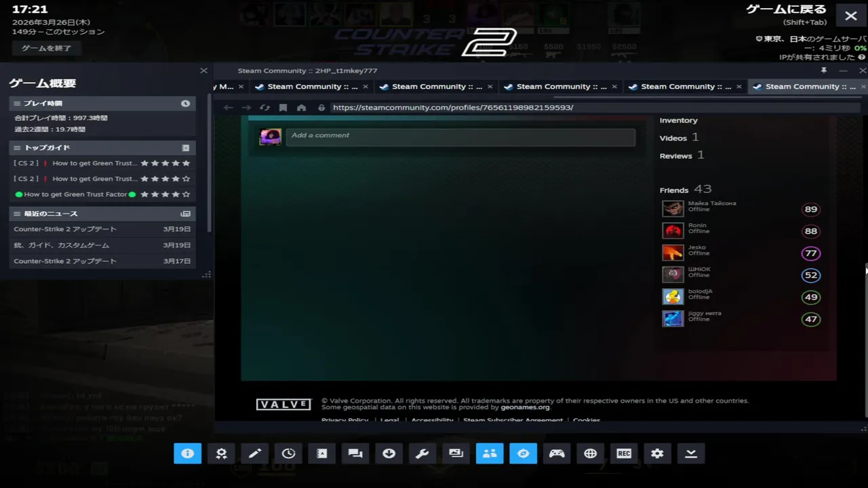Open friend Майка Тайсона's avatar
This screenshot has width=868, height=488.
(x=673, y=209)
